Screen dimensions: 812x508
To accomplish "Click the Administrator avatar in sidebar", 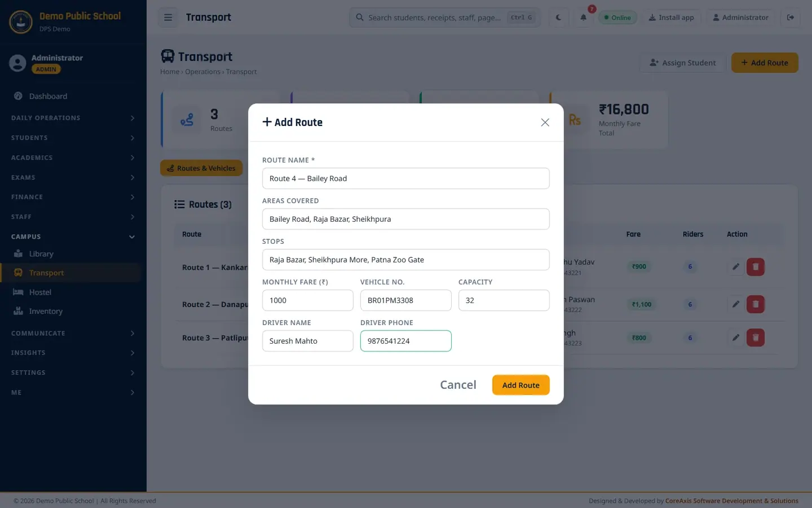I will coord(17,63).
